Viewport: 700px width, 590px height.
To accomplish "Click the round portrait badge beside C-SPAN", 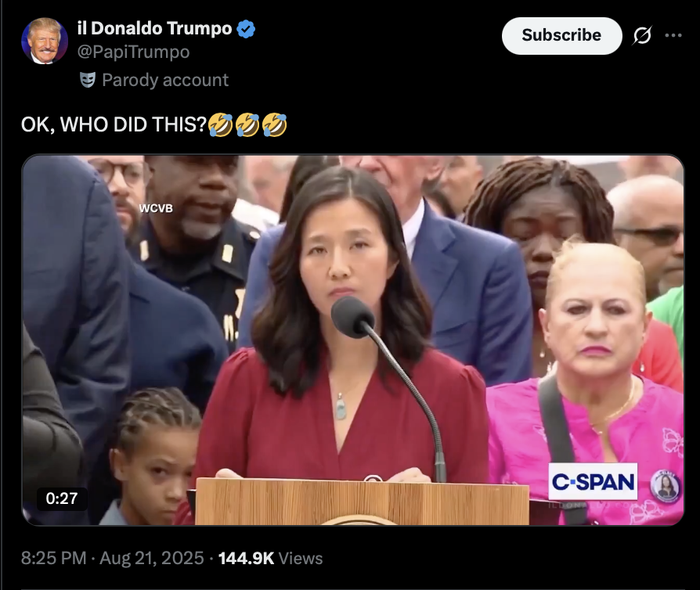I will coord(666,486).
